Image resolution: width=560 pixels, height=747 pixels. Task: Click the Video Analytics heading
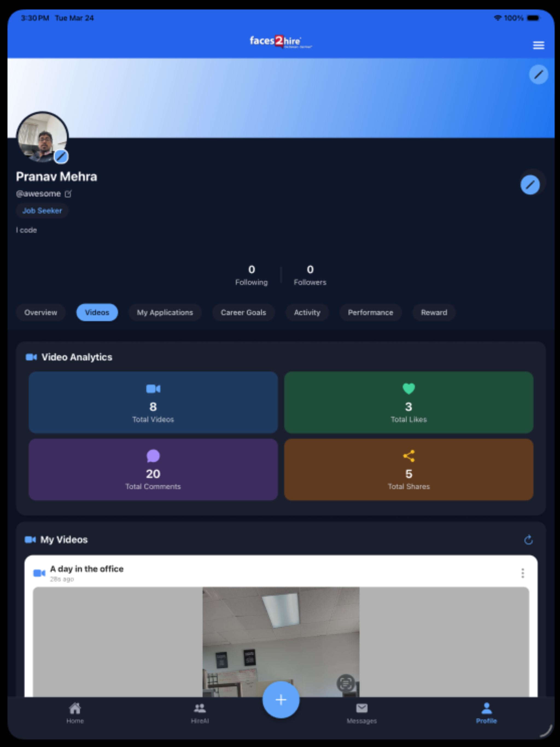tap(77, 357)
